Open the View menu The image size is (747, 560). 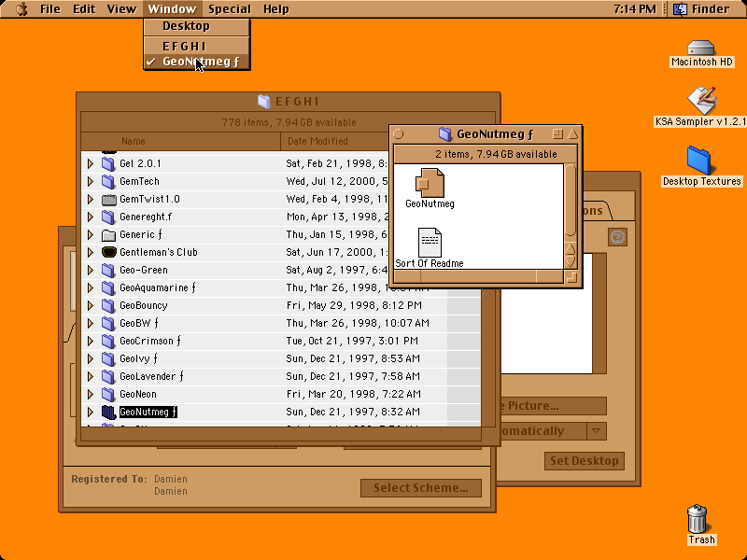coord(121,9)
